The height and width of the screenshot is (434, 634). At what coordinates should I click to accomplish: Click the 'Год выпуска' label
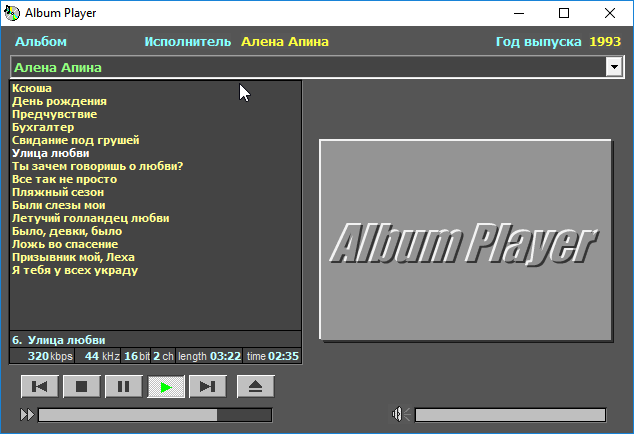(539, 42)
